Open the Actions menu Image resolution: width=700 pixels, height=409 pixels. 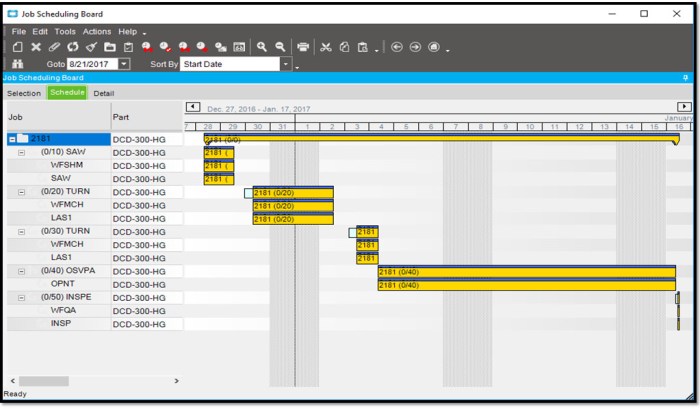[x=97, y=32]
